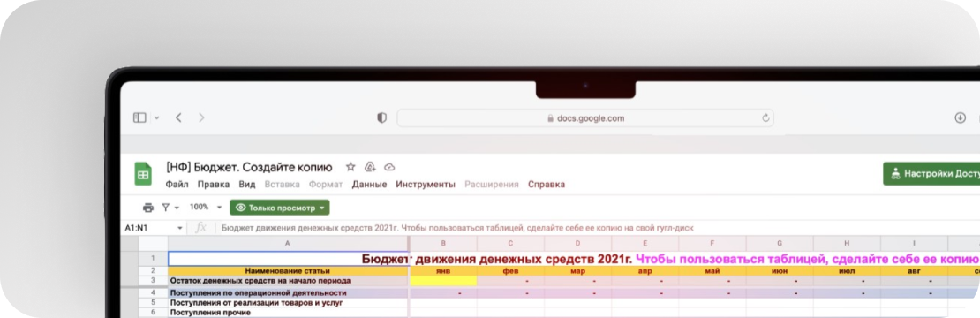
Task: Open the filter views dropdown
Action: coord(170,208)
